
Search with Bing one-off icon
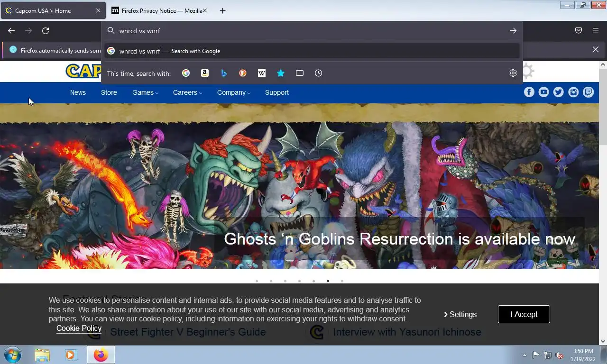(224, 73)
